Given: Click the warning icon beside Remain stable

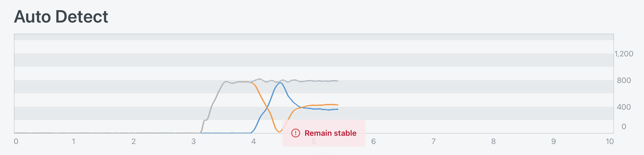Looking at the screenshot, I should tap(295, 133).
